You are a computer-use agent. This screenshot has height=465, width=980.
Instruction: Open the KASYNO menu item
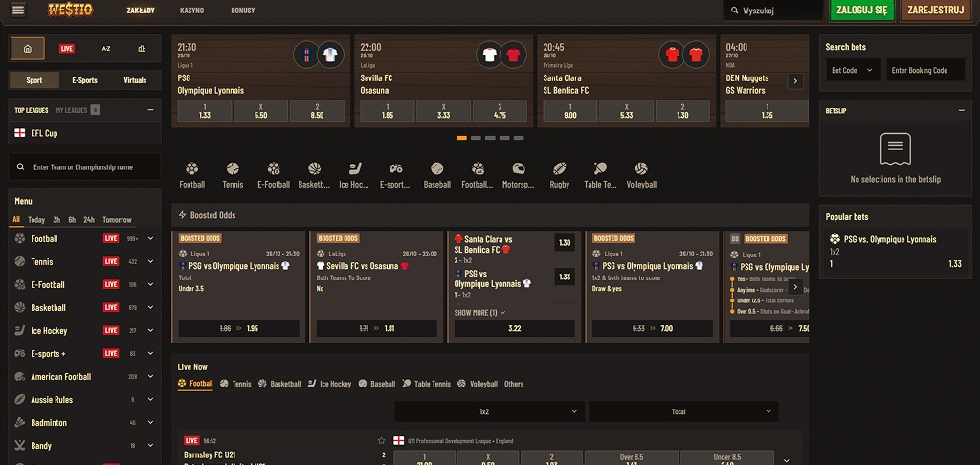coord(191,11)
